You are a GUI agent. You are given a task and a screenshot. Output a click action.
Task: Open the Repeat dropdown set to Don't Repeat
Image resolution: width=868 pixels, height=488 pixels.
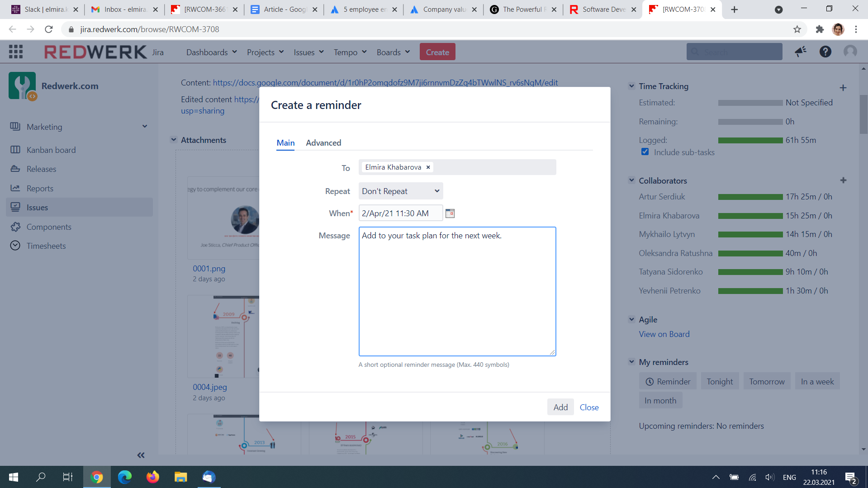pyautogui.click(x=401, y=191)
